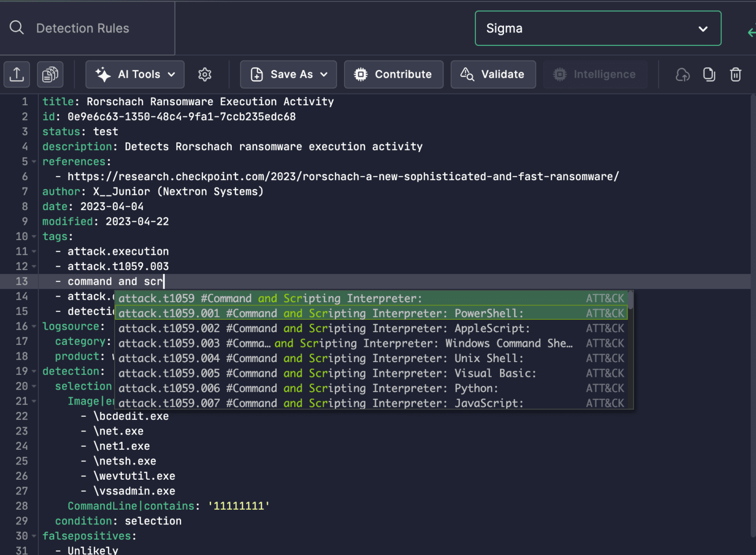756x555 pixels.
Task: Delete the rule with the trash icon
Action: (735, 74)
